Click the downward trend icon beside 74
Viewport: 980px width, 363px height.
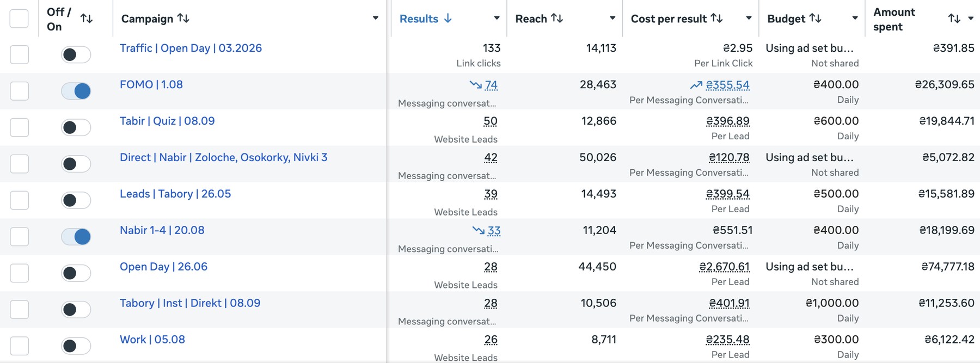[x=476, y=85]
